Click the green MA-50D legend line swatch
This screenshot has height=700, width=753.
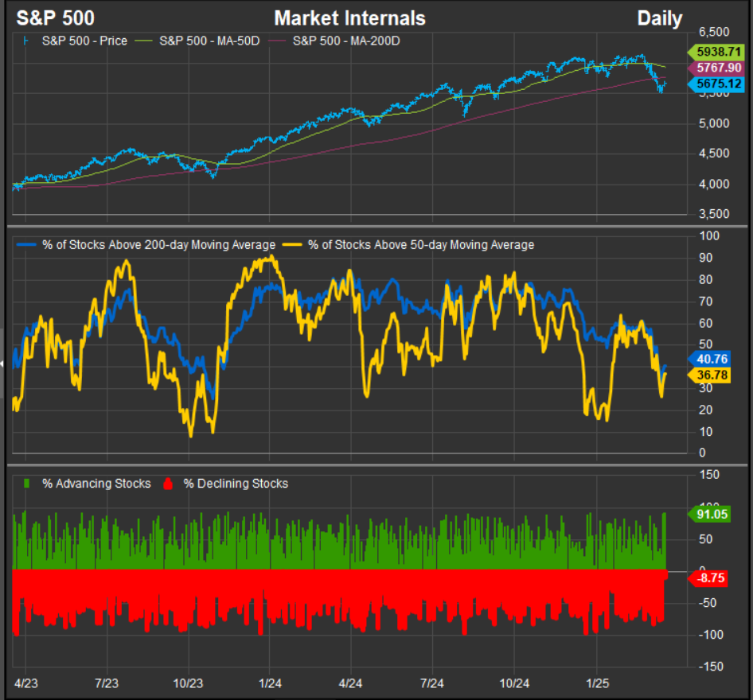click(x=143, y=41)
